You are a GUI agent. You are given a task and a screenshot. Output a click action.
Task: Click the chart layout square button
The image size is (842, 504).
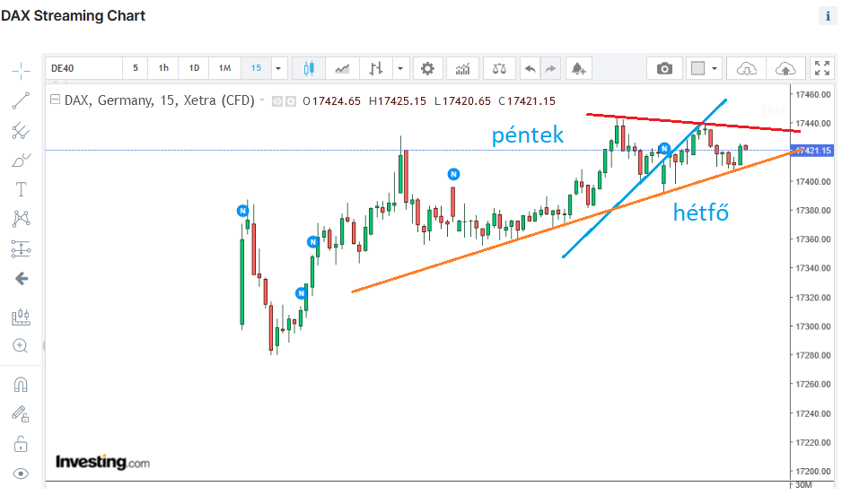697,68
